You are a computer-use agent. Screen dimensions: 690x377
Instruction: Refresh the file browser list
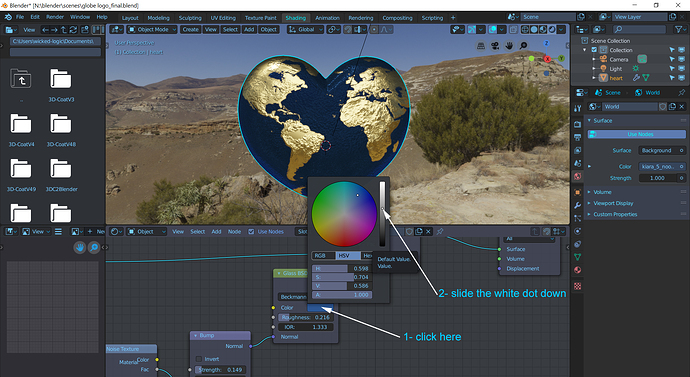click(73, 29)
